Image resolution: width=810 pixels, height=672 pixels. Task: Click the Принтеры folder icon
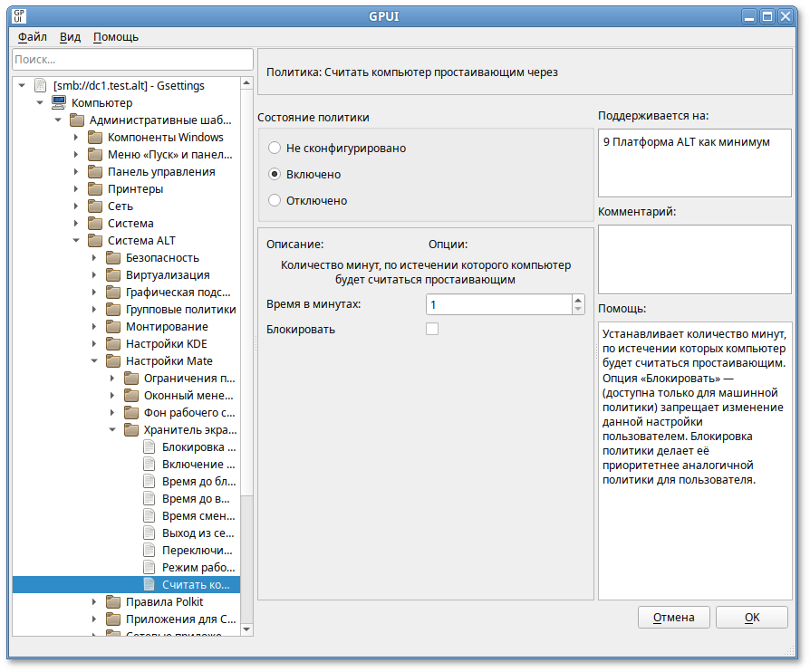tap(94, 188)
